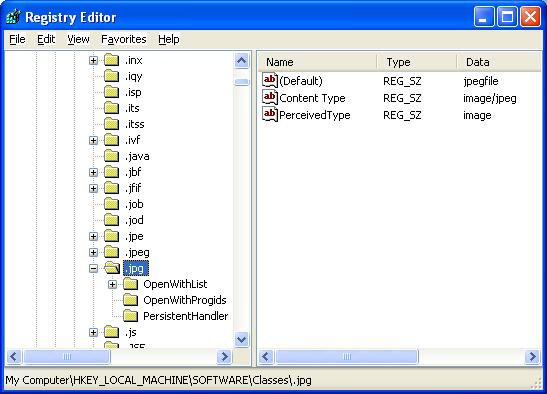Click the .jbf folder icon
Viewport: 547px width, 394px height.
tap(111, 172)
